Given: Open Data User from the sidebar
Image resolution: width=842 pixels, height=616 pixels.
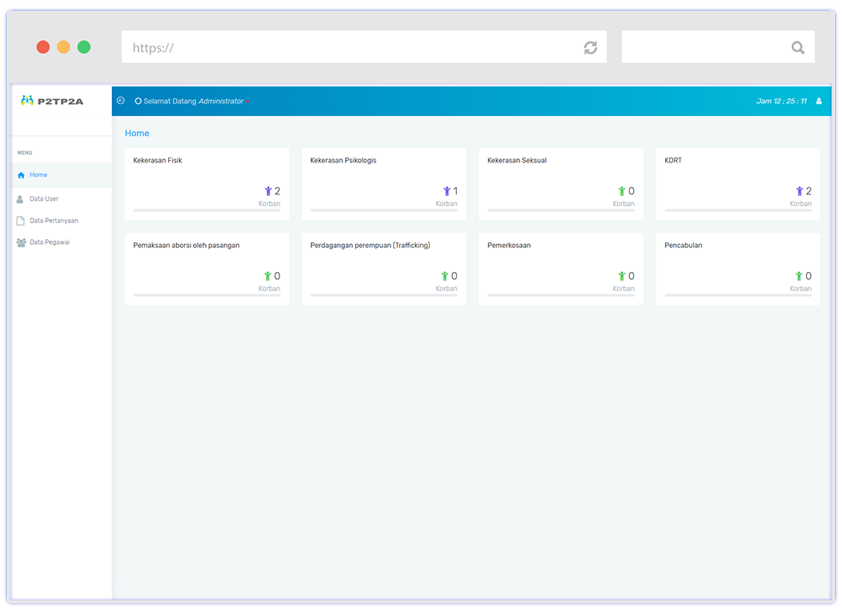Looking at the screenshot, I should (x=43, y=199).
